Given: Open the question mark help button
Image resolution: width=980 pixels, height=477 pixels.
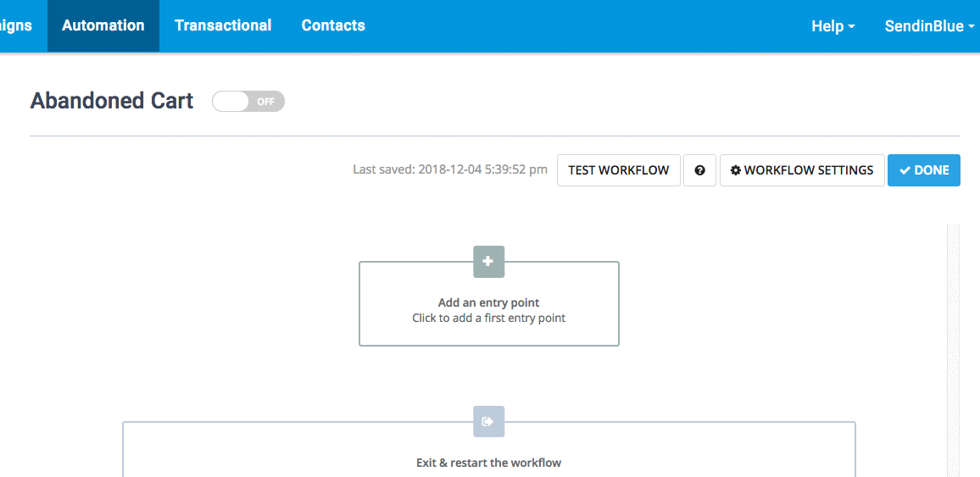Looking at the screenshot, I should [699, 170].
